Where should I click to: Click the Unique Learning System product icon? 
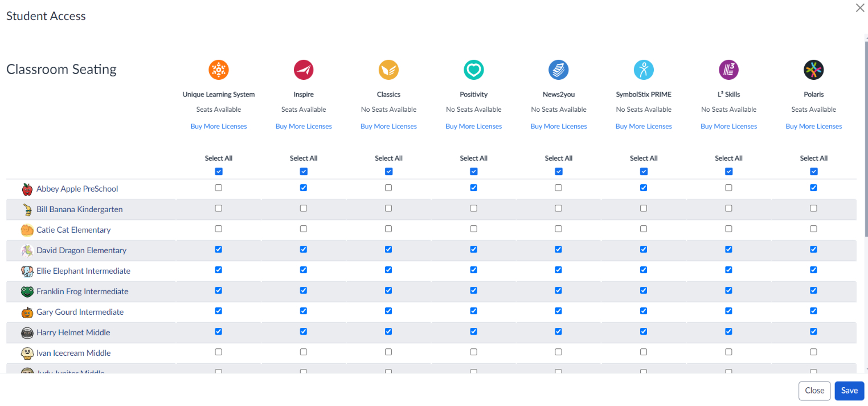pos(219,70)
